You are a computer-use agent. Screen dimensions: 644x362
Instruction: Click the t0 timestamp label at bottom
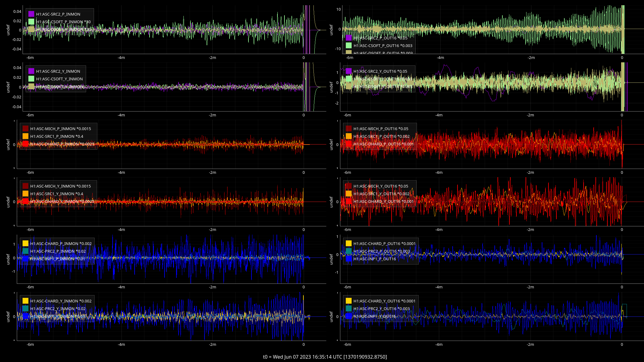(325, 357)
